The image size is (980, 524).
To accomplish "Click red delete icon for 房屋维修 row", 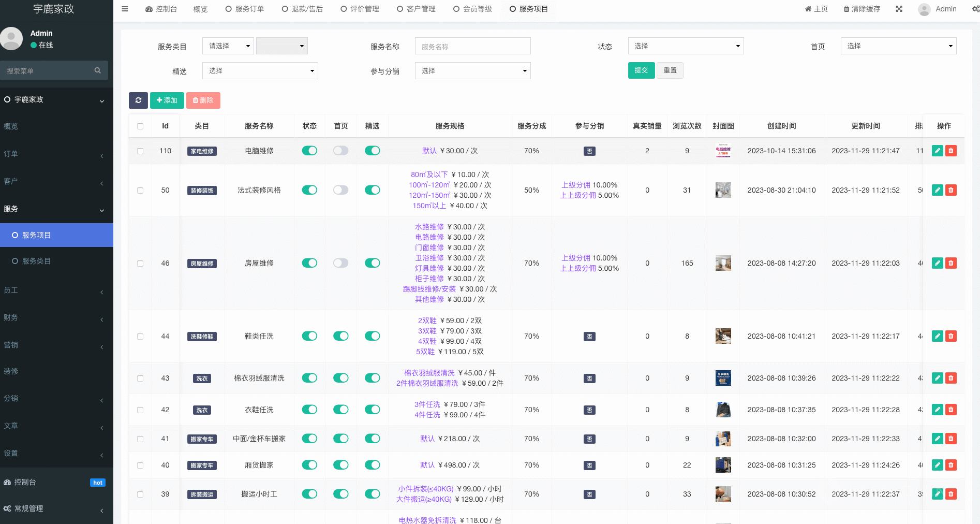I will [x=951, y=263].
